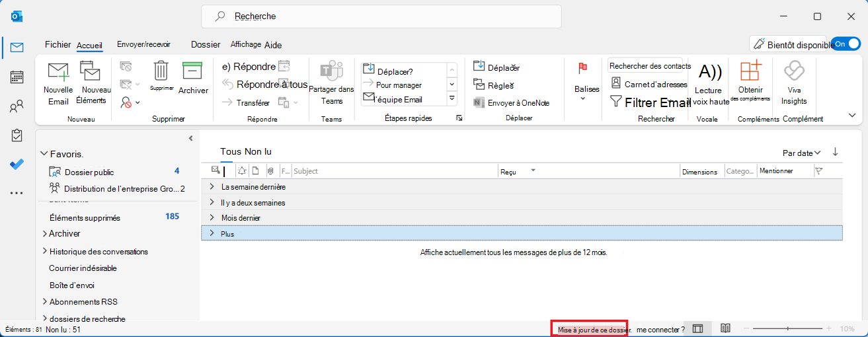The height and width of the screenshot is (337, 868).
Task: Switch to the normal view layout icon
Action: pos(697,328)
